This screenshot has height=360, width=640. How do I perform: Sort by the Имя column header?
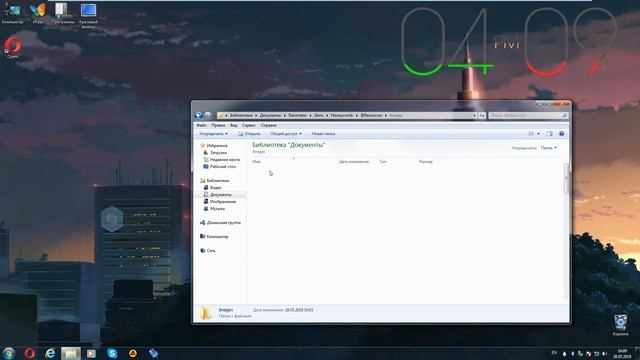point(256,162)
